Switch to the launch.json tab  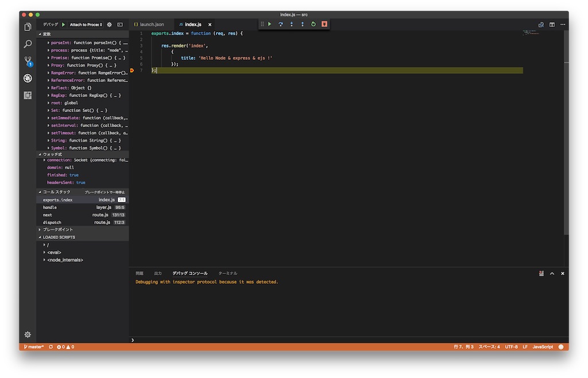click(x=152, y=24)
